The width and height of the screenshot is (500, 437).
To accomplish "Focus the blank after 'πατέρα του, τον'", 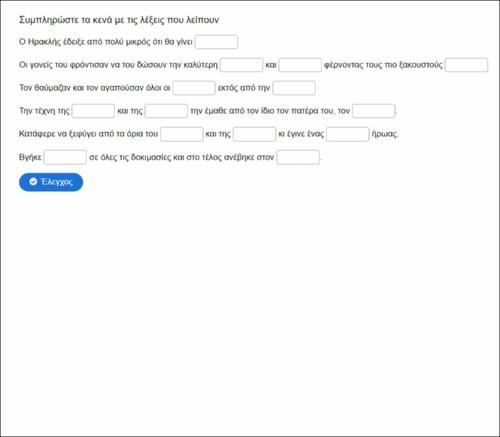I will (374, 111).
